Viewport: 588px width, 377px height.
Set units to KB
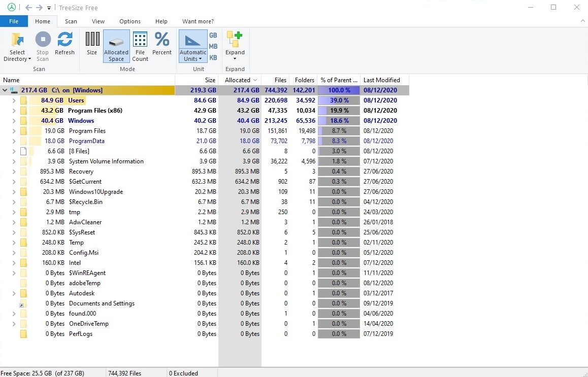coord(213,58)
